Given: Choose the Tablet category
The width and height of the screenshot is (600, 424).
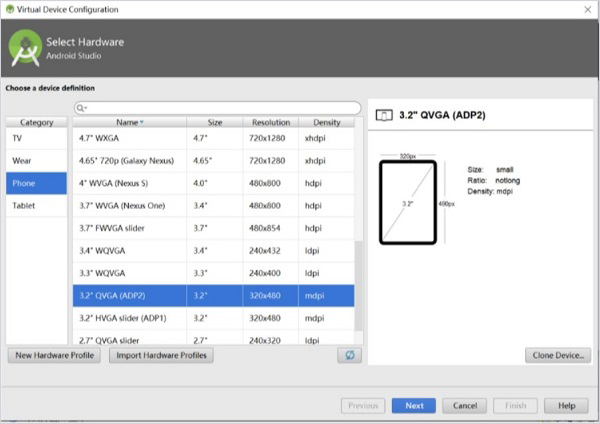Looking at the screenshot, I should coord(37,205).
